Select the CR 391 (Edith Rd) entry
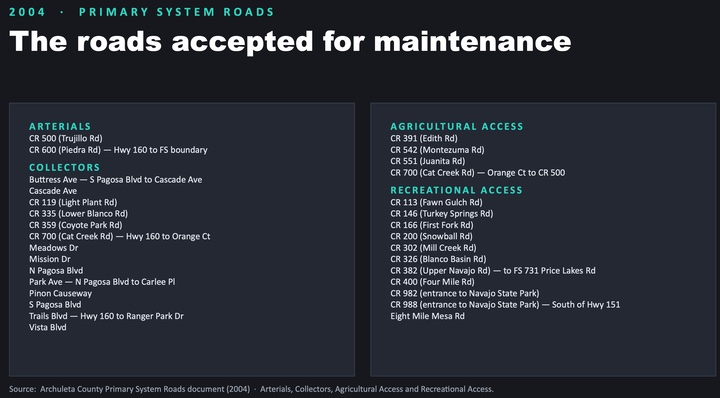Image resolution: width=720 pixels, height=398 pixels. pyautogui.click(x=424, y=138)
